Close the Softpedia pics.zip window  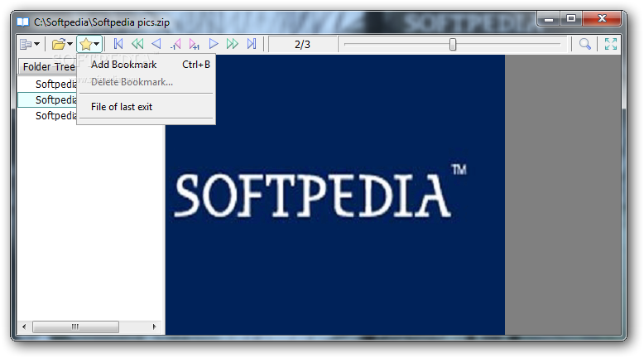(x=602, y=19)
